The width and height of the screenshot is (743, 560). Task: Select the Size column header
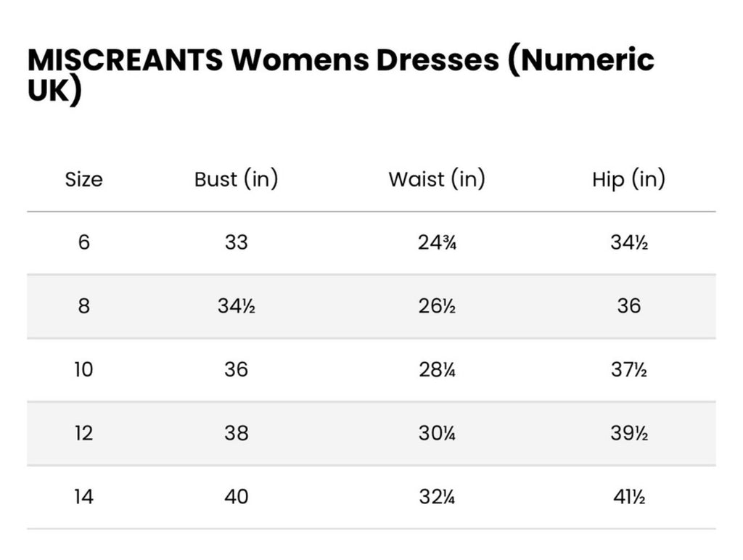coord(84,180)
